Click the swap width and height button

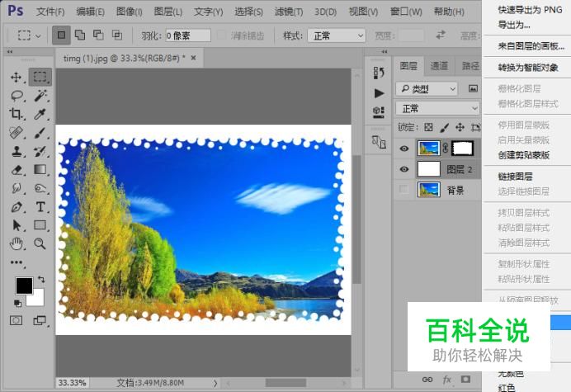(x=441, y=35)
